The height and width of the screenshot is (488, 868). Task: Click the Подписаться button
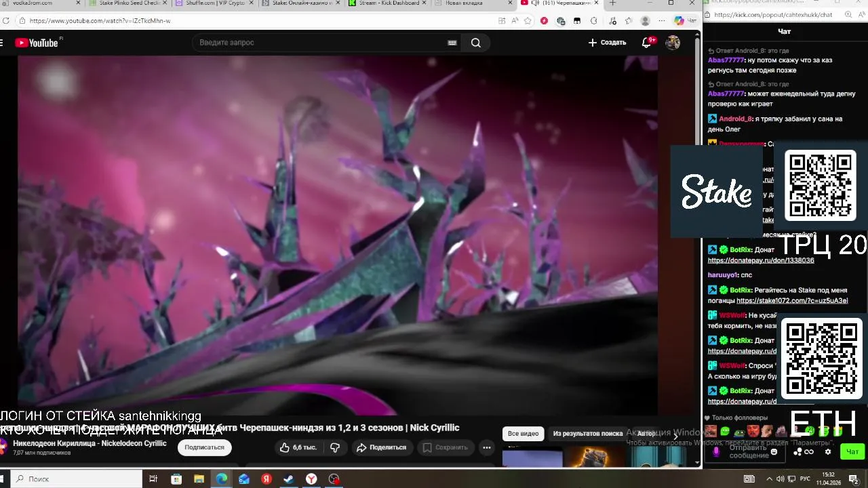(x=204, y=447)
